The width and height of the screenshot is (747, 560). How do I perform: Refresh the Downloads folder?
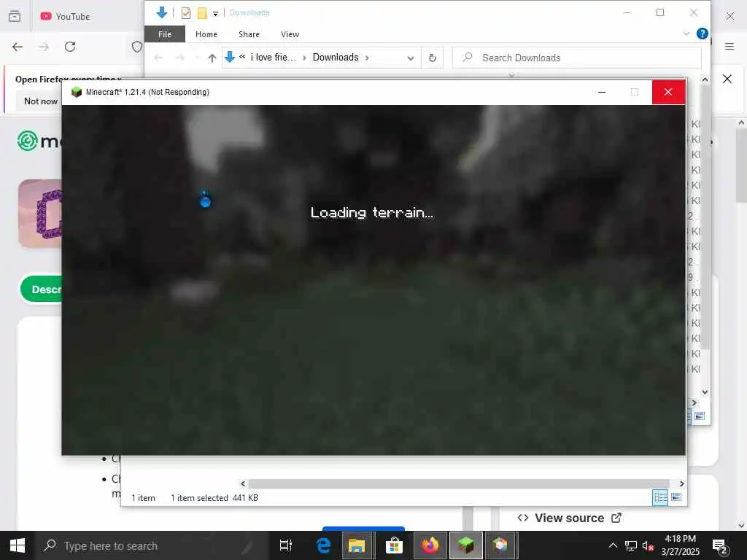pyautogui.click(x=432, y=58)
